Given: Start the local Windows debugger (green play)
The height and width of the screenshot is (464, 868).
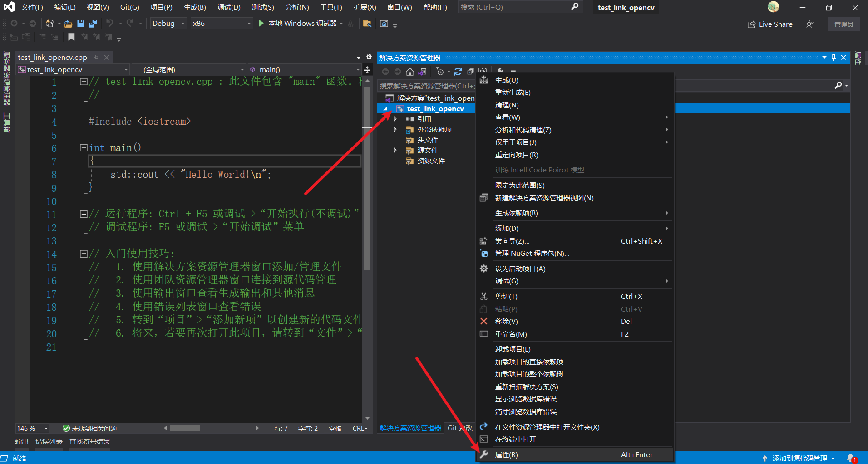Looking at the screenshot, I should click(261, 23).
